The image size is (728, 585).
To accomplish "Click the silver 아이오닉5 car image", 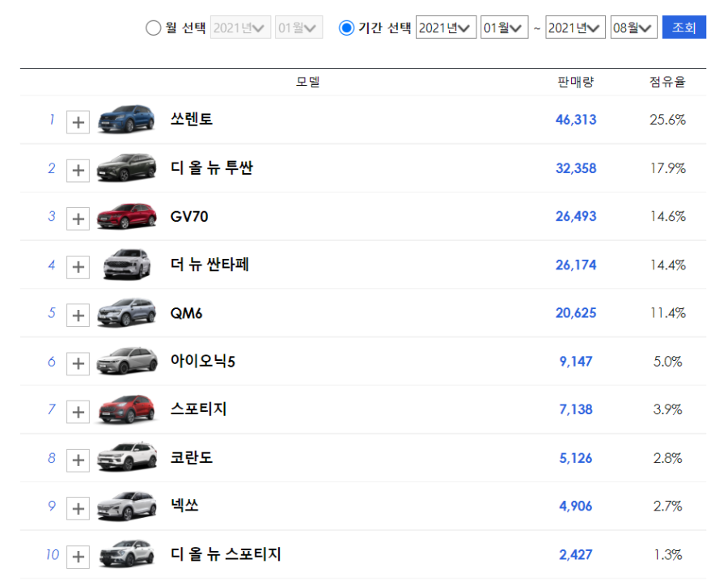I will pos(126,361).
